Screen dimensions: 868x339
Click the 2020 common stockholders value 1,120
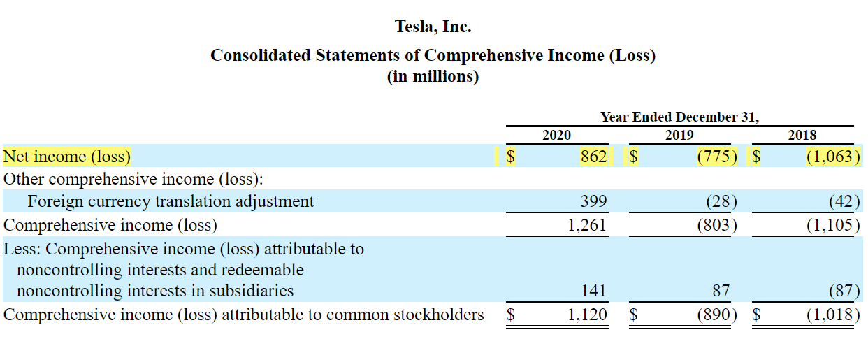586,315
